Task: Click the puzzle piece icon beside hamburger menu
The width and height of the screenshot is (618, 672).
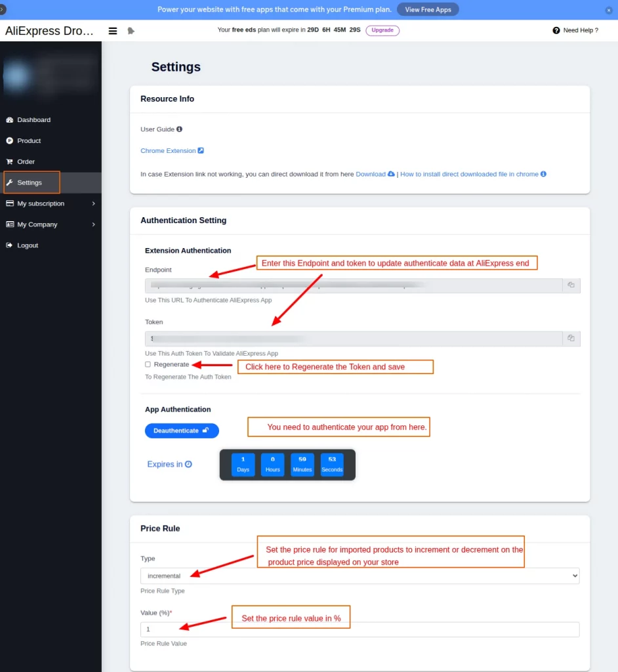Action: click(131, 31)
